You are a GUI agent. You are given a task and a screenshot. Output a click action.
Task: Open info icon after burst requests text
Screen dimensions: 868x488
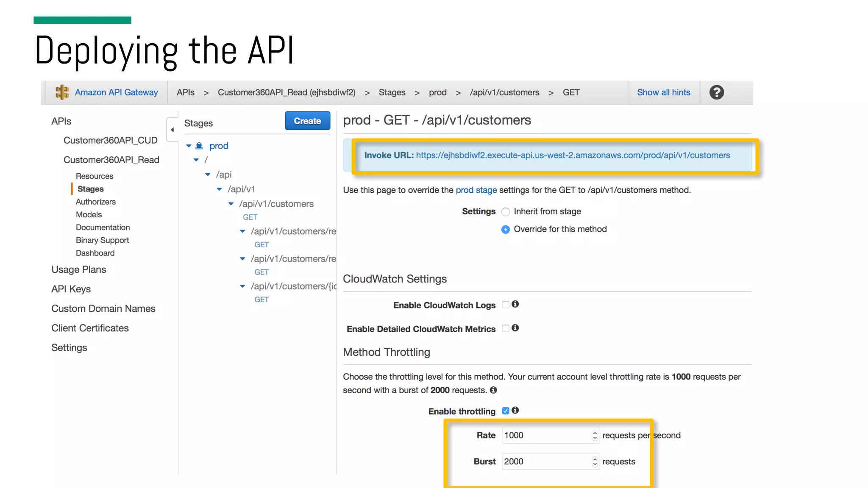[x=493, y=390]
